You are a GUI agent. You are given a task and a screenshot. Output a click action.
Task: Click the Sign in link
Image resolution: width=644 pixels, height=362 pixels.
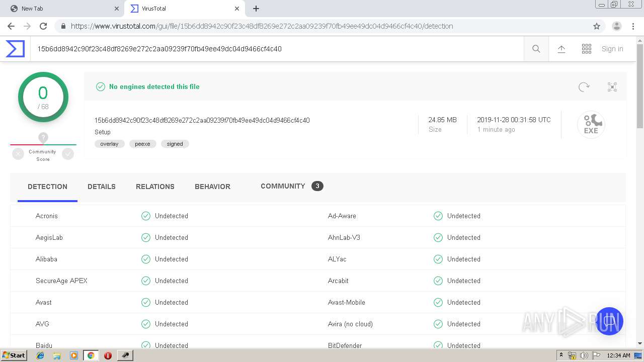612,49
